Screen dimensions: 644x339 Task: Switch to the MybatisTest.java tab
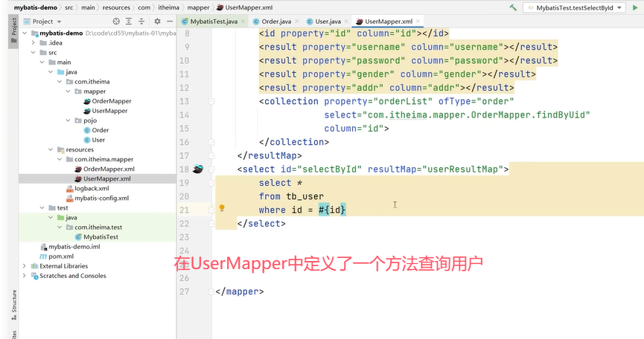(214, 22)
